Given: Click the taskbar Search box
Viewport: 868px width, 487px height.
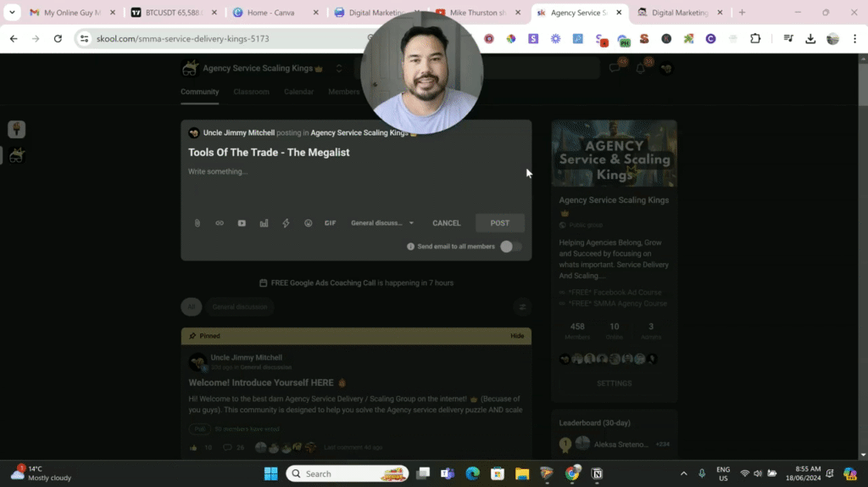Looking at the screenshot, I should [x=347, y=473].
